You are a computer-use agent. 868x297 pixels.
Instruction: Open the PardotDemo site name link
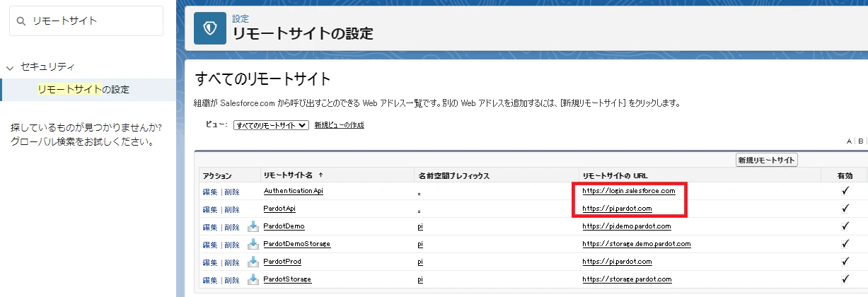click(x=284, y=226)
